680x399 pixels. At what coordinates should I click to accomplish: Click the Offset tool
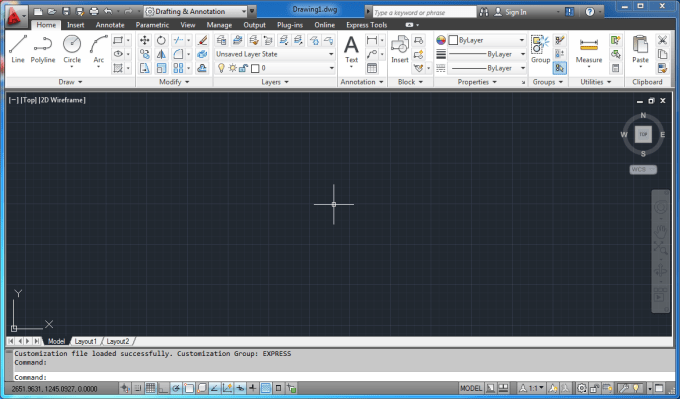coord(202,68)
